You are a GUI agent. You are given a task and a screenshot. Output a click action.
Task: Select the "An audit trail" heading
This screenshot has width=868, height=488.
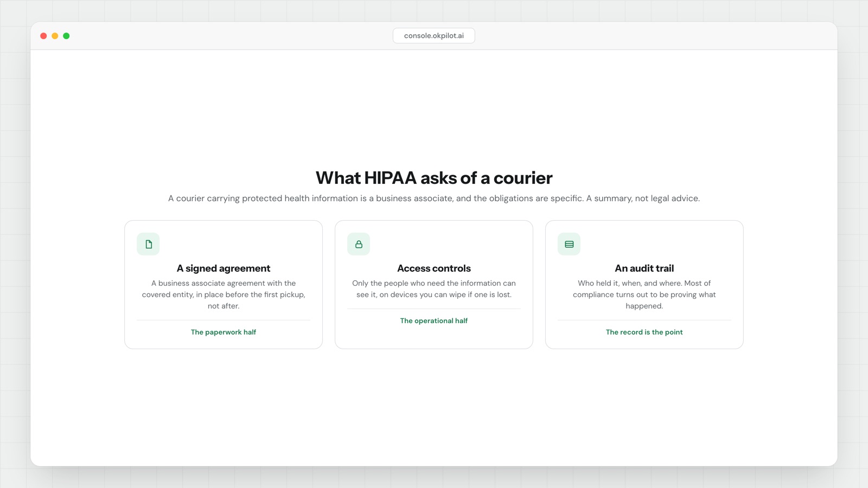[x=644, y=268]
